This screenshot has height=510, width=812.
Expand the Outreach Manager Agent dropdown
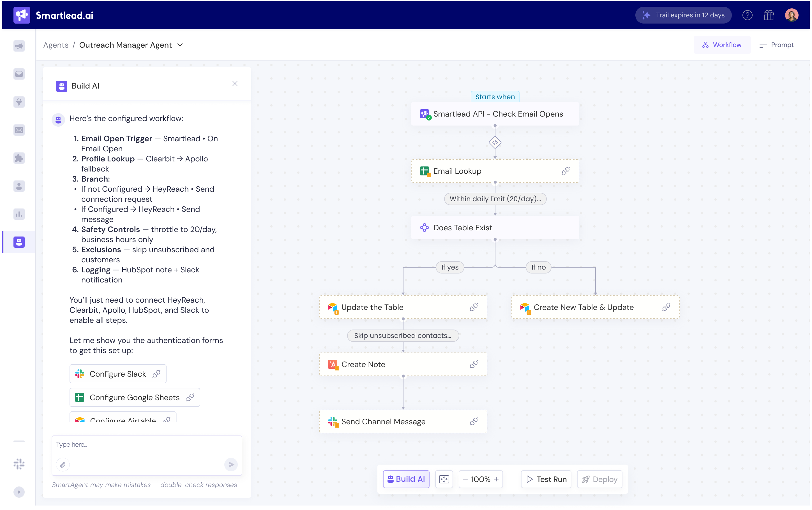[x=180, y=45]
